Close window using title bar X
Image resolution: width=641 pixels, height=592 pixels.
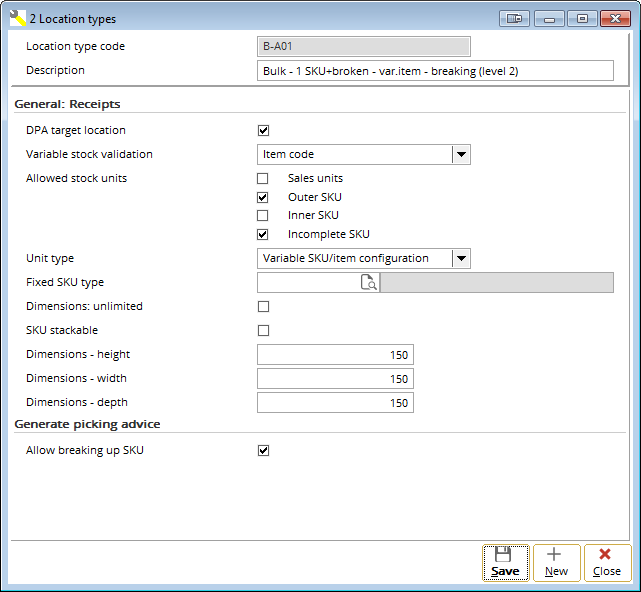615,18
